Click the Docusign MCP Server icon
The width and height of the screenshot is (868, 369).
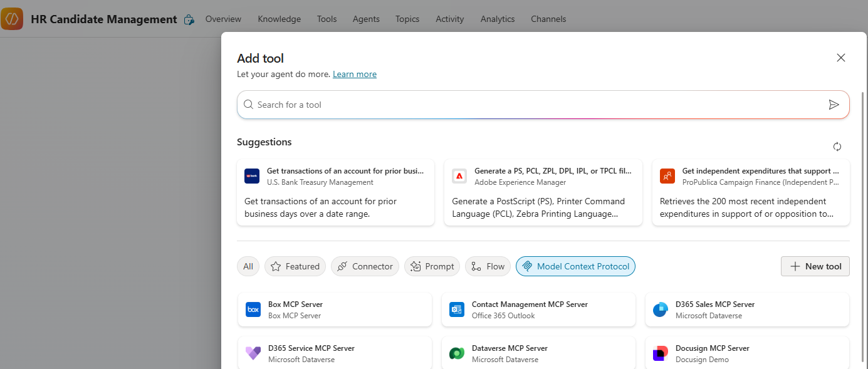pyautogui.click(x=660, y=353)
